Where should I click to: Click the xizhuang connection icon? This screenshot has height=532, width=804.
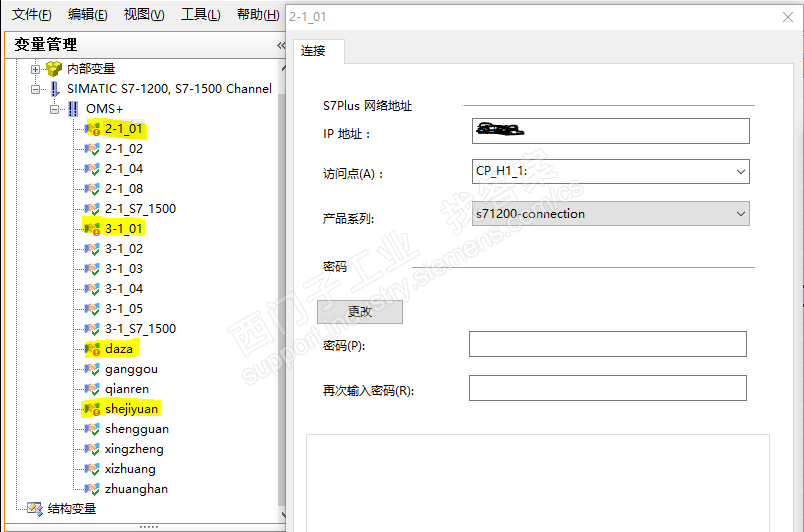coord(92,468)
